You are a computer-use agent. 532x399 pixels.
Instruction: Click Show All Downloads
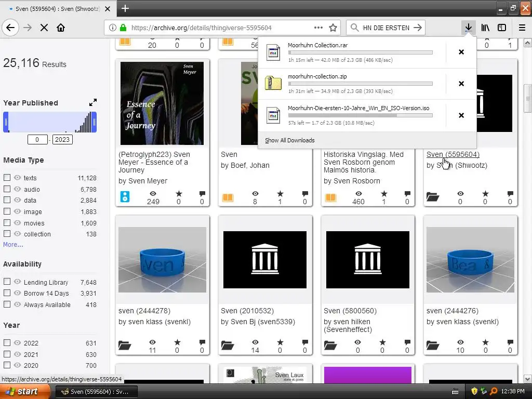[289, 140]
